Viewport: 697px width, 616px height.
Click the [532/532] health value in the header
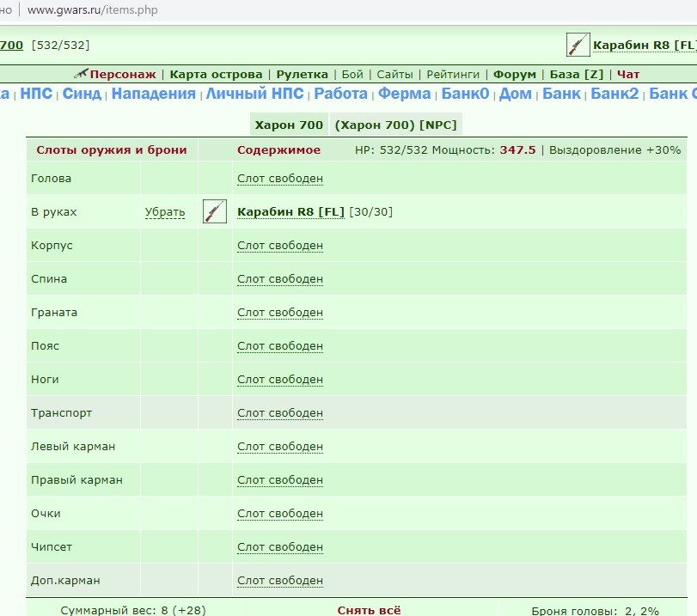point(60,46)
